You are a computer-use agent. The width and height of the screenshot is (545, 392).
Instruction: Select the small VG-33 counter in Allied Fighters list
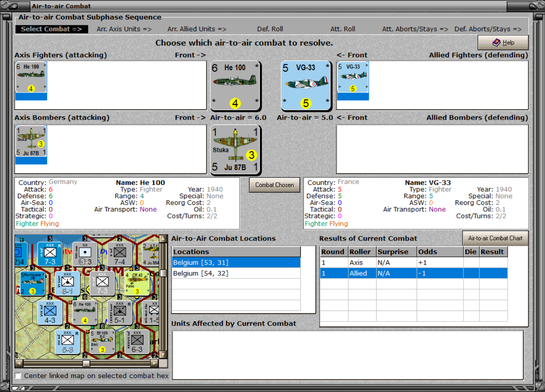pos(353,77)
